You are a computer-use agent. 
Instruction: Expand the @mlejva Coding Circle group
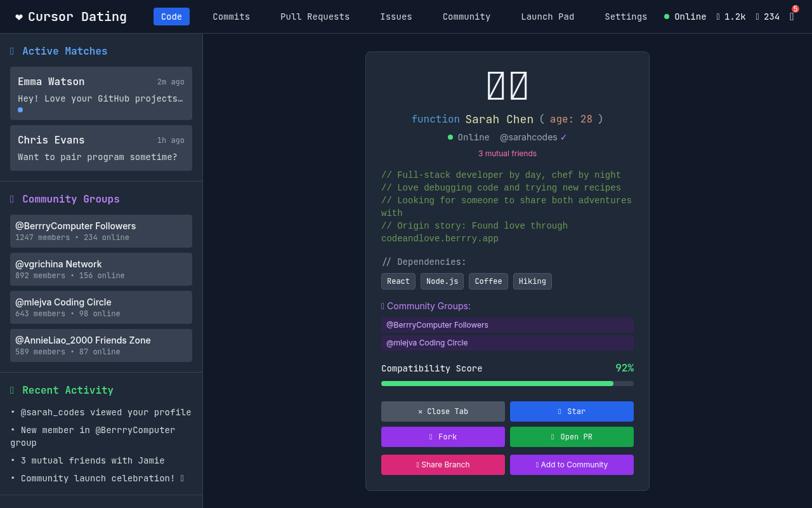[x=101, y=307]
